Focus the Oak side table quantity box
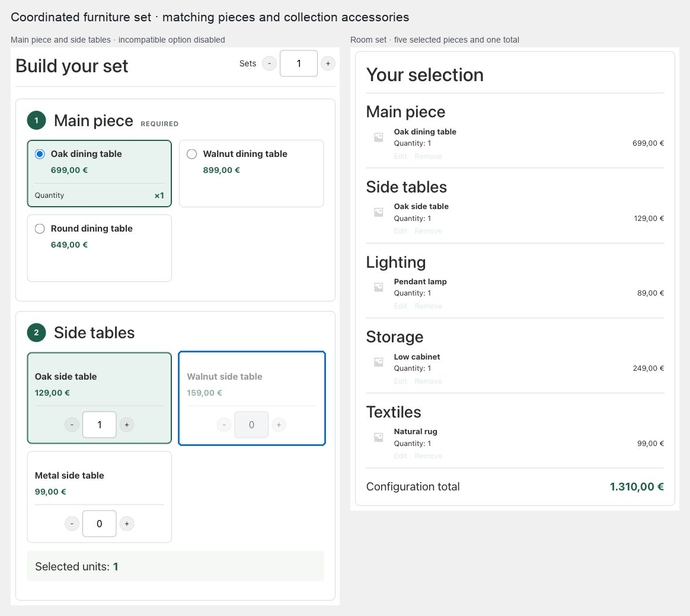 click(x=100, y=425)
